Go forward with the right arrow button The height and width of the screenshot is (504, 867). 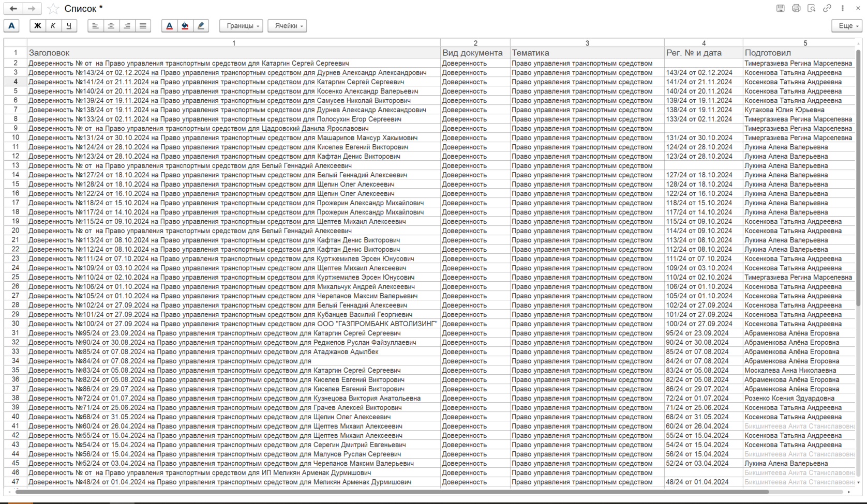pyautogui.click(x=32, y=9)
